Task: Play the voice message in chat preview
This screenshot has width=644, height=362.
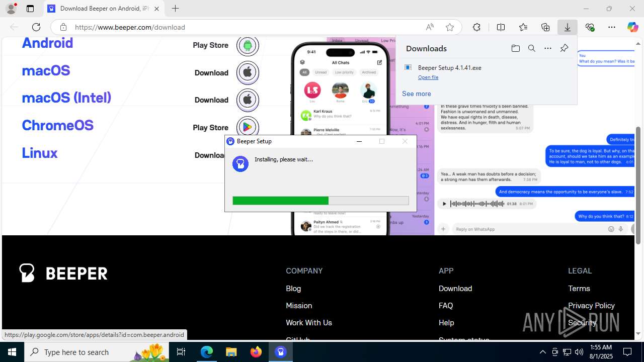Action: [x=444, y=204]
